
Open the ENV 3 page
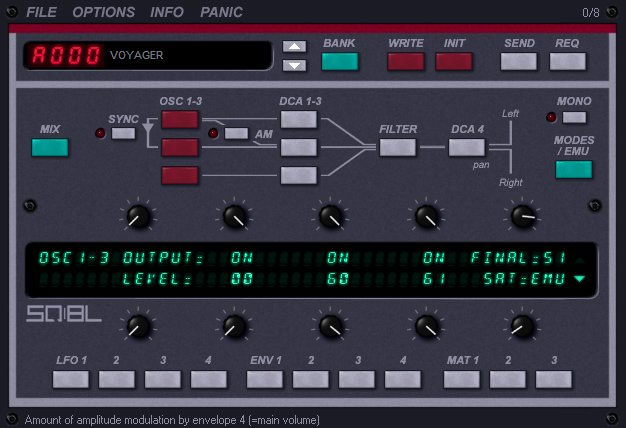coord(357,379)
